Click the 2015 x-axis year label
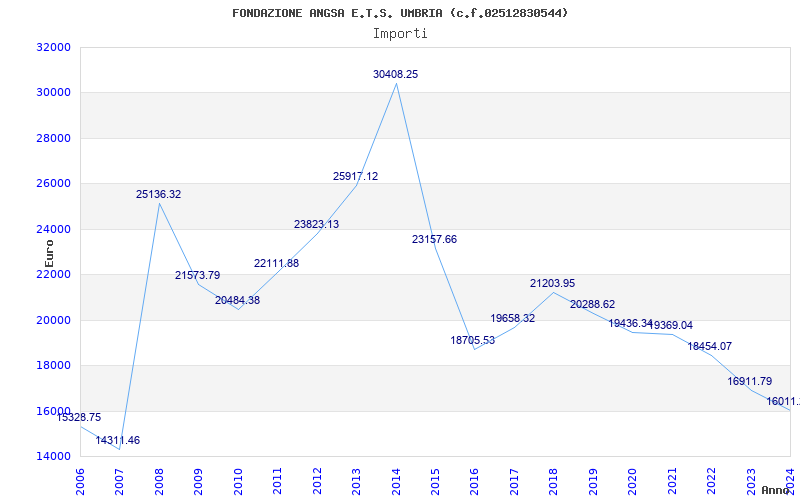Image resolution: width=800 pixels, height=500 pixels. coord(435,482)
